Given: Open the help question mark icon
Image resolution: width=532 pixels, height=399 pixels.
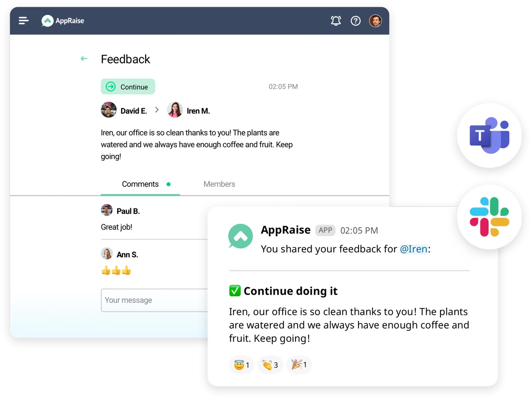Looking at the screenshot, I should click(x=356, y=21).
